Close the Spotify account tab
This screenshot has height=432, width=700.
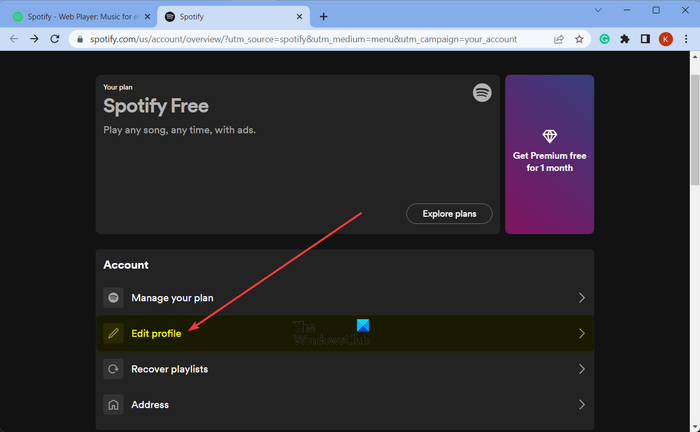[299, 17]
